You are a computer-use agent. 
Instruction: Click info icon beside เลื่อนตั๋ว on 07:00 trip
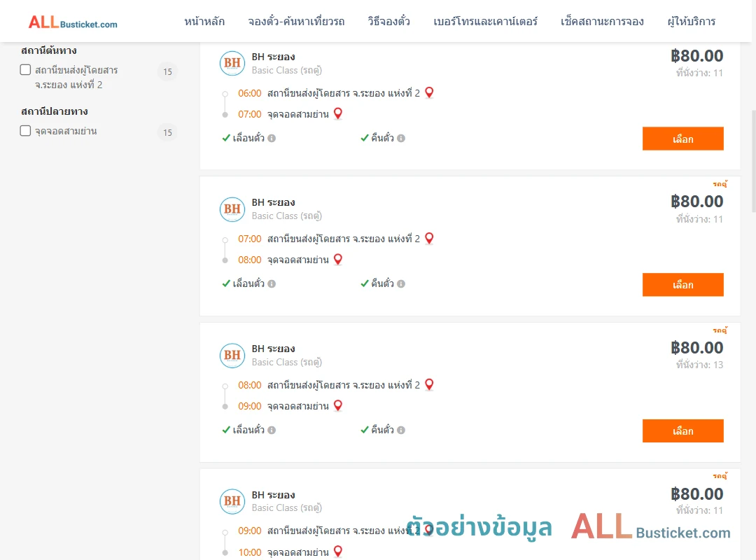coord(272,283)
